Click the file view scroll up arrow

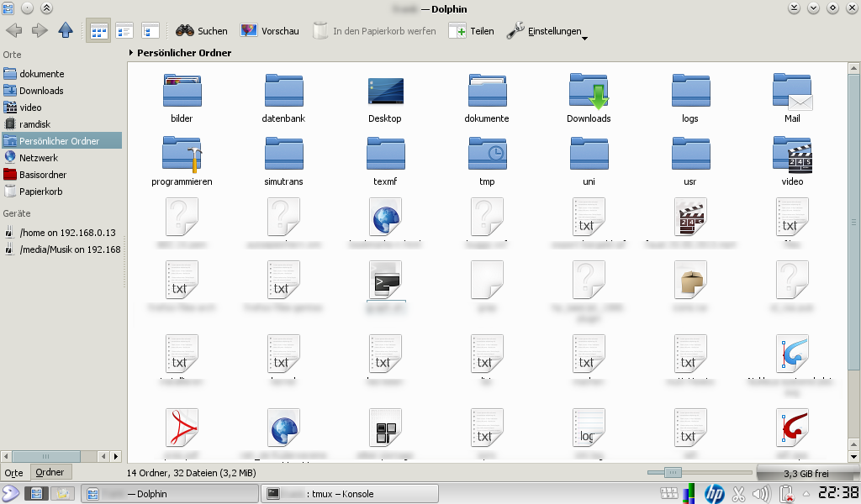pos(853,68)
